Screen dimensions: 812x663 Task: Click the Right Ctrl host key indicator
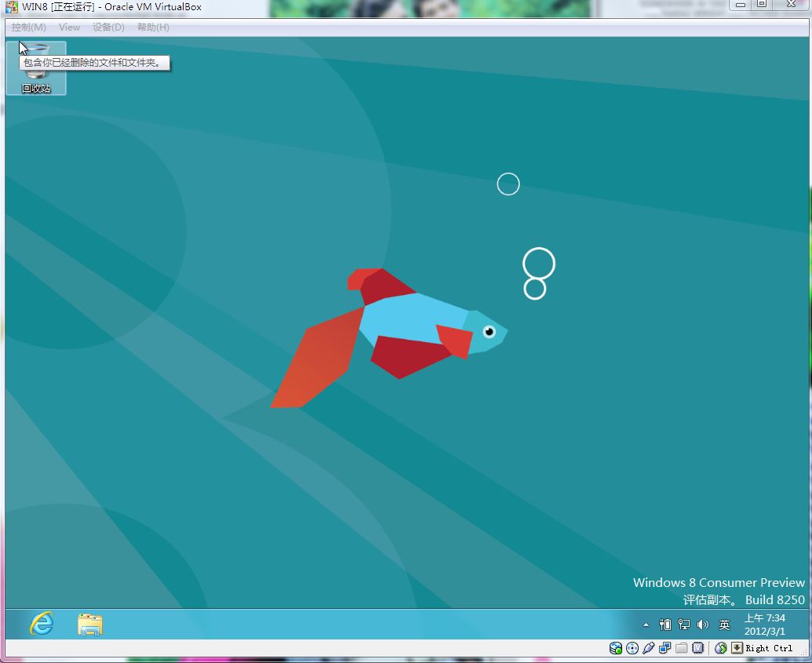click(x=768, y=648)
